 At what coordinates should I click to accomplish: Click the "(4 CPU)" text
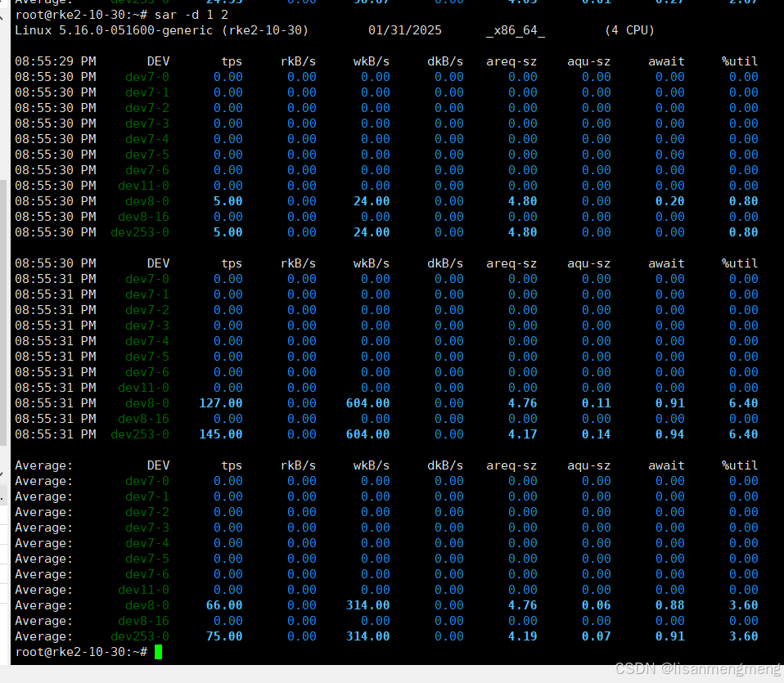(629, 30)
